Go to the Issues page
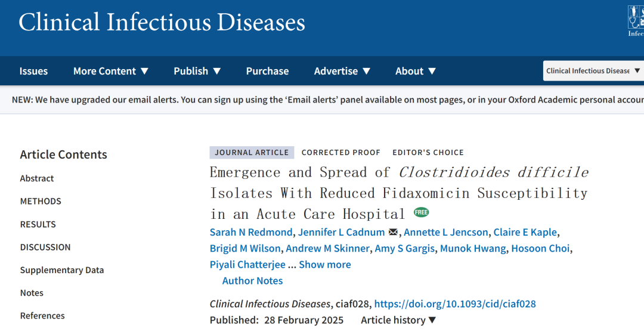 33,71
